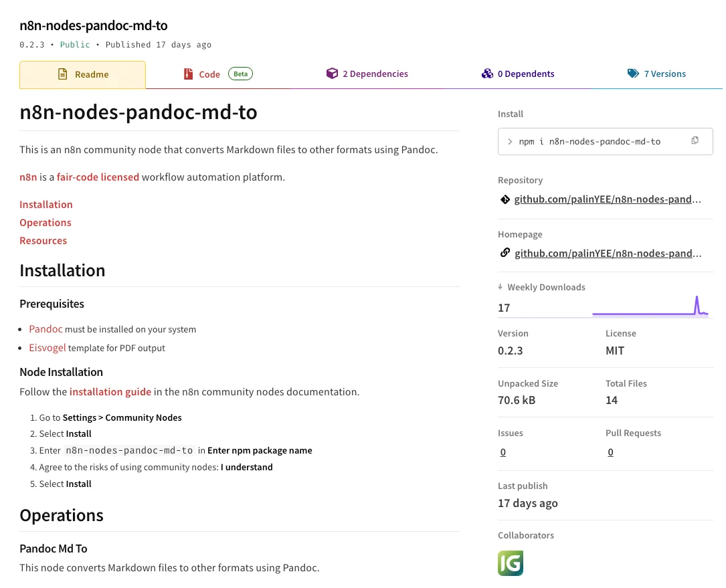This screenshot has height=588, width=726.
Task: Open the 7 Versions tab
Action: tap(664, 74)
